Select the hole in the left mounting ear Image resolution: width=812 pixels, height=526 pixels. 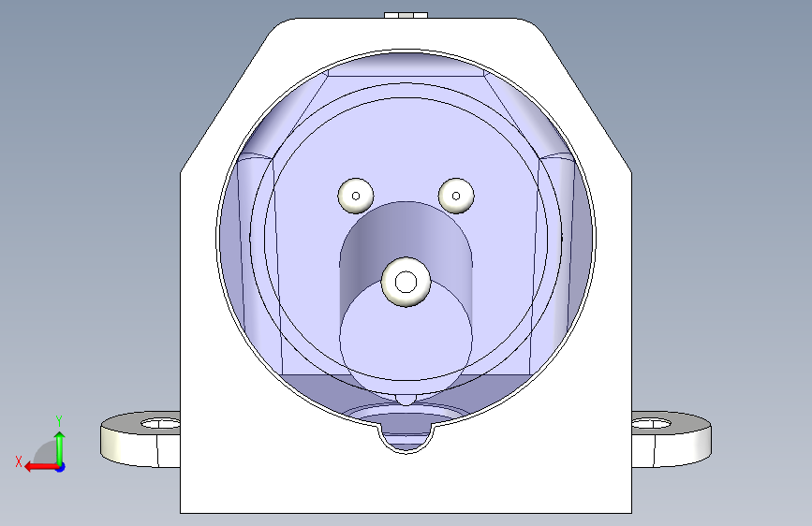tap(160, 424)
